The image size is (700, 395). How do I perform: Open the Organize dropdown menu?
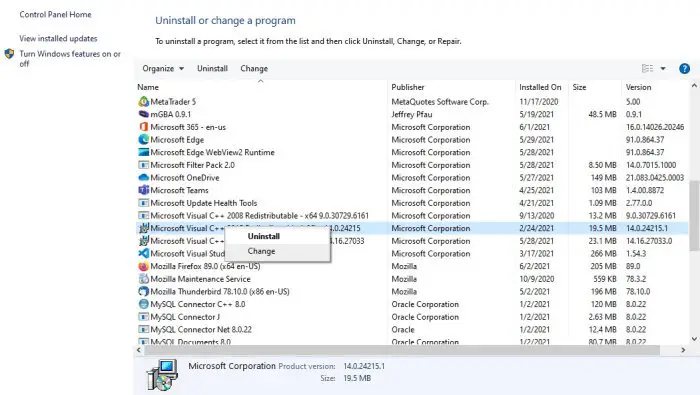163,68
